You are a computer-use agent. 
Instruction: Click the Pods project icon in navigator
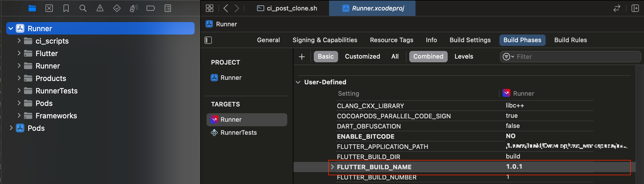20,128
